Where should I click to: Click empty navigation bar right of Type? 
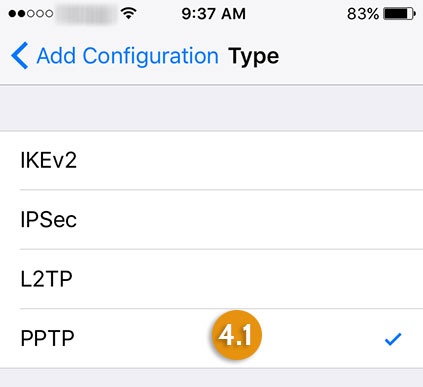(x=350, y=56)
